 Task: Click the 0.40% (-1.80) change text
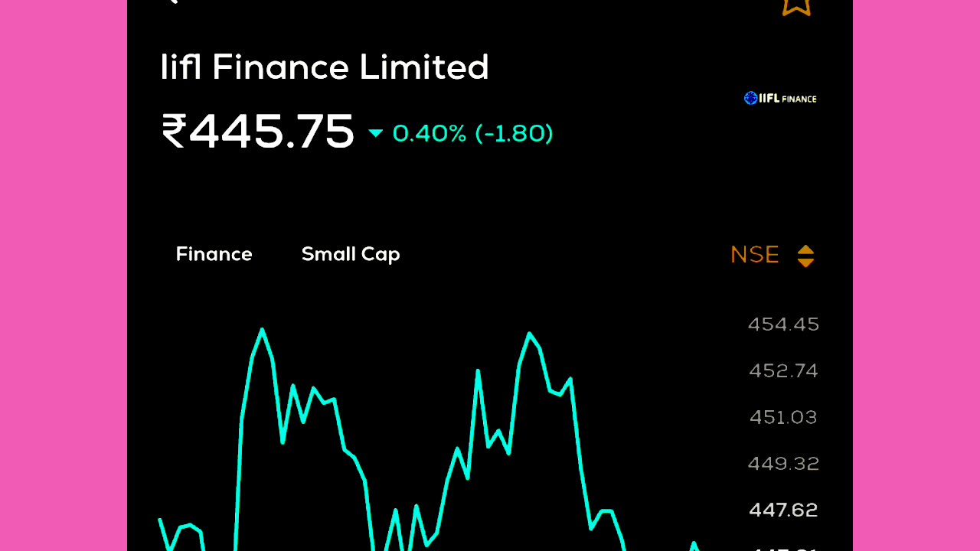[472, 134]
